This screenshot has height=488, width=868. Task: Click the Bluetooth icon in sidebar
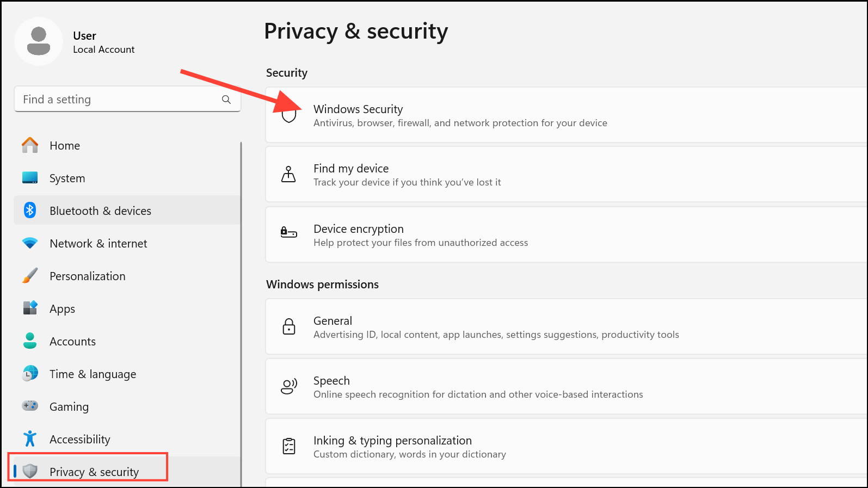30,210
